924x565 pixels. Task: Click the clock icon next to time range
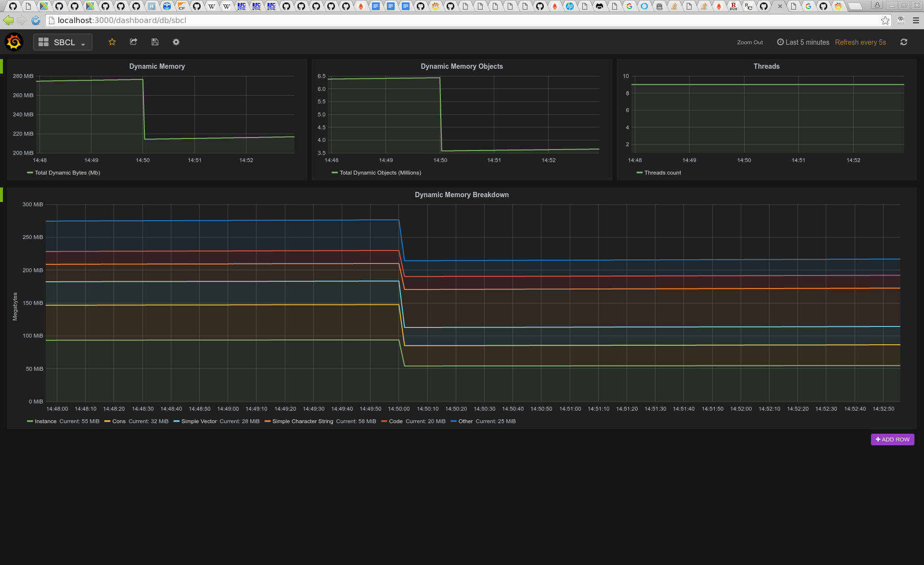[x=781, y=42]
